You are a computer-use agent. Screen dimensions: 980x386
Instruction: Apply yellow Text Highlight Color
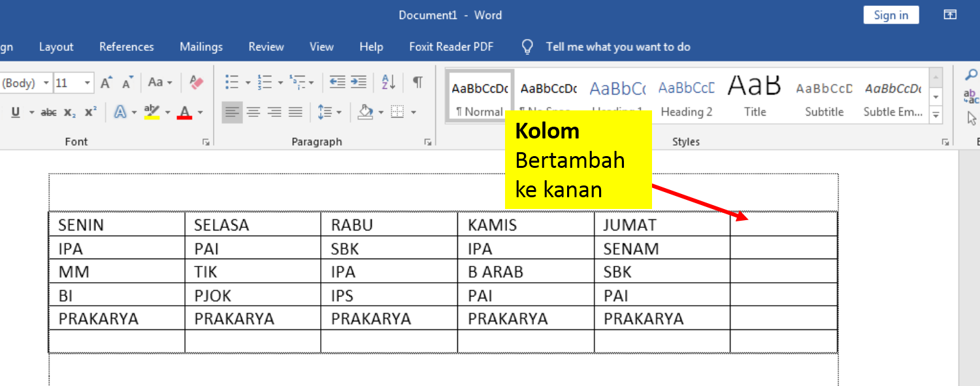click(152, 112)
